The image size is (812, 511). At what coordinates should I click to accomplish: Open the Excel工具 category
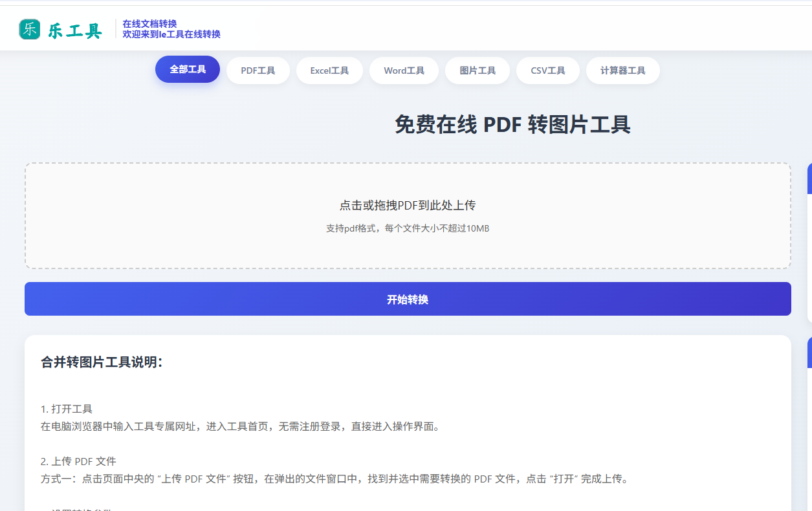click(x=329, y=70)
